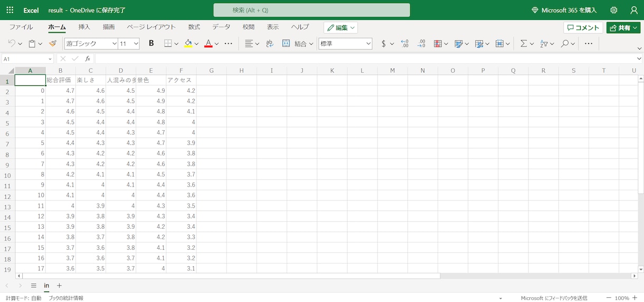Open insert cells grid icon
Viewport: 644px width, 302px height.
click(499, 44)
